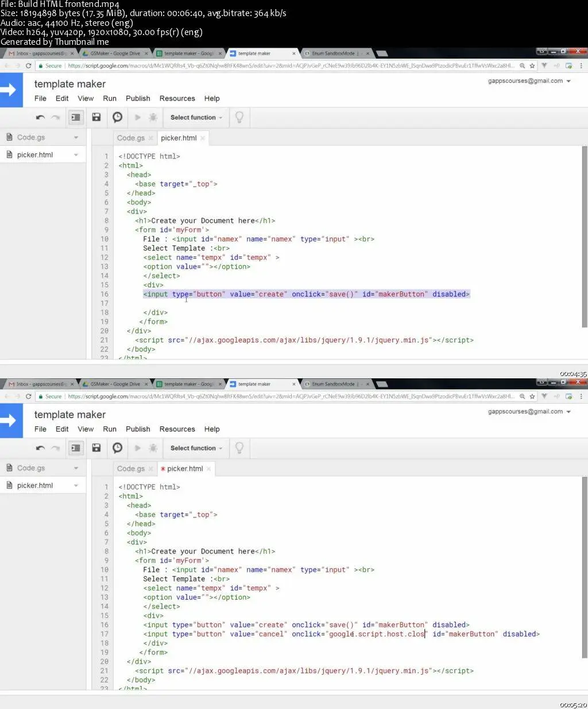Expand picker.html sidebar dropdown arrow, 00:04:35 frame

pyautogui.click(x=76, y=155)
